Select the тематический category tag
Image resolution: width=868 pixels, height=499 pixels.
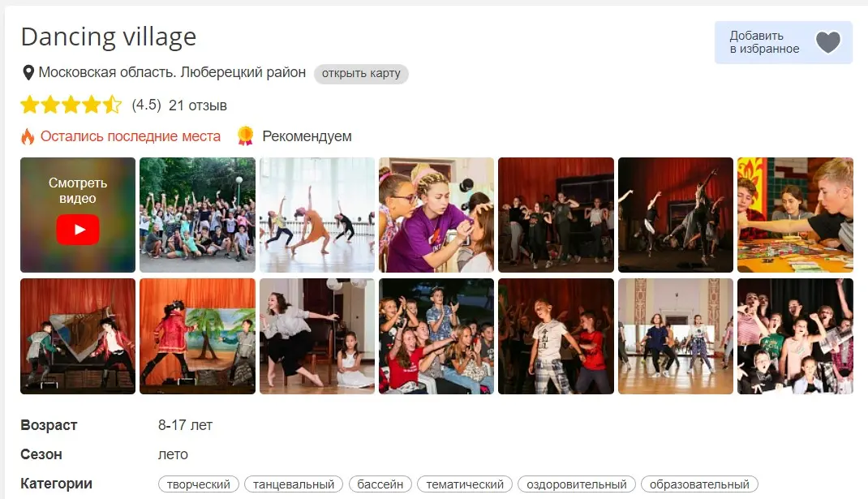pyautogui.click(x=465, y=484)
